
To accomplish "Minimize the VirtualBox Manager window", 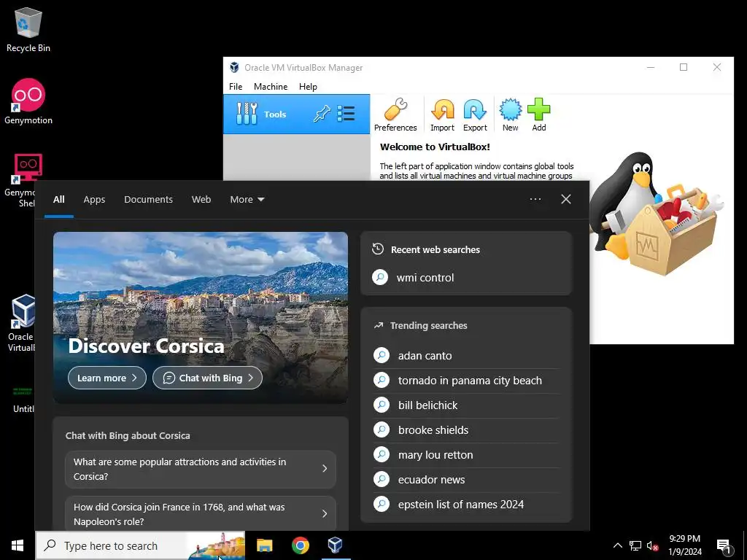I will (651, 67).
